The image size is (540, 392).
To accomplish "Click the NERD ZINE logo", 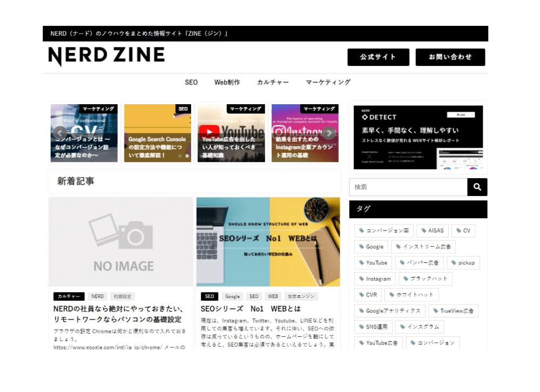I will pyautogui.click(x=106, y=56).
